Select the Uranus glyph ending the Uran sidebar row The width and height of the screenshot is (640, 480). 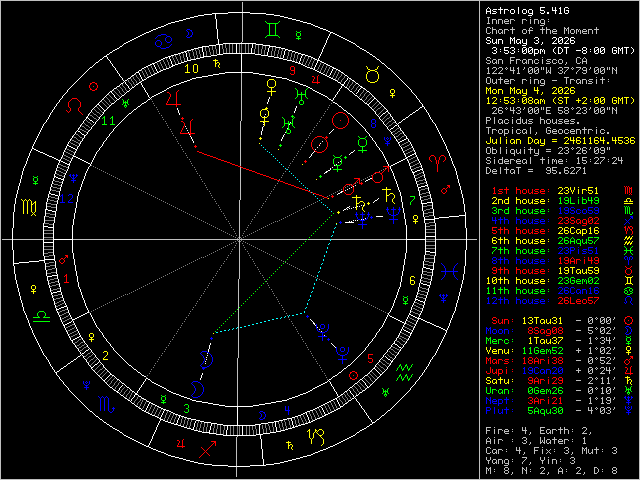tap(629, 391)
